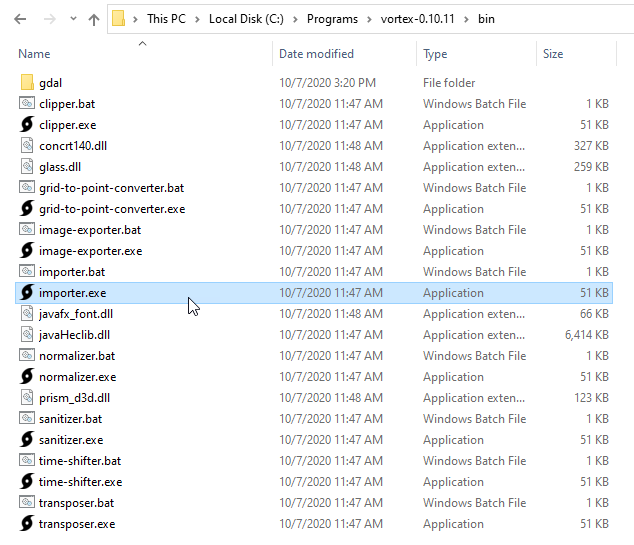Click the gdal folder icon
This screenshot has height=545, width=634.
tap(27, 82)
